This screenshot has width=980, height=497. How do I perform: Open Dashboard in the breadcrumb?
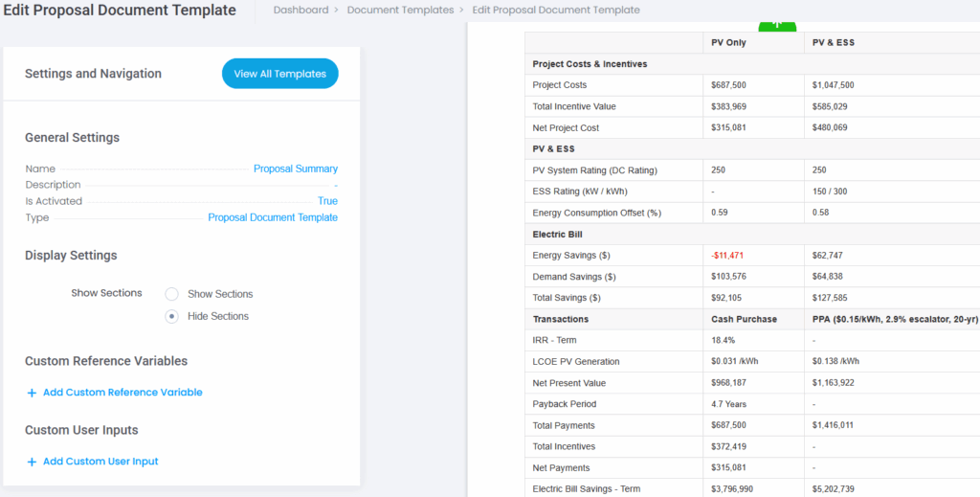pyautogui.click(x=301, y=10)
